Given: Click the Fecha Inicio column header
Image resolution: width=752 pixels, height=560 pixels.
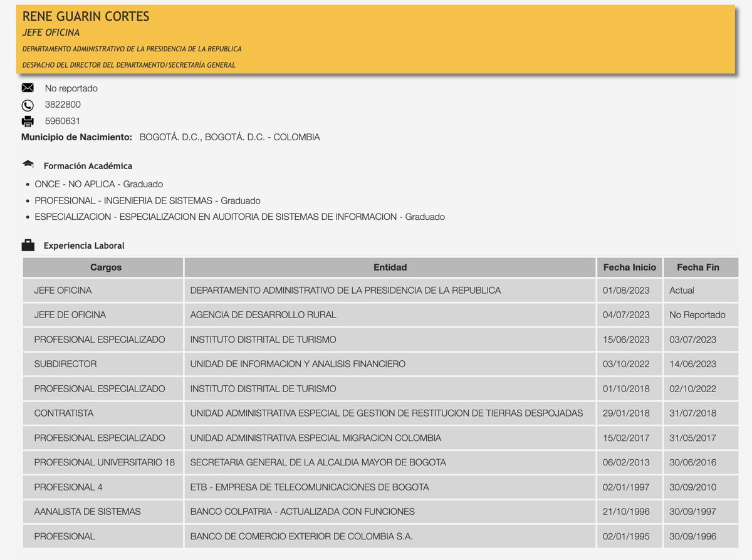Looking at the screenshot, I should [629, 267].
